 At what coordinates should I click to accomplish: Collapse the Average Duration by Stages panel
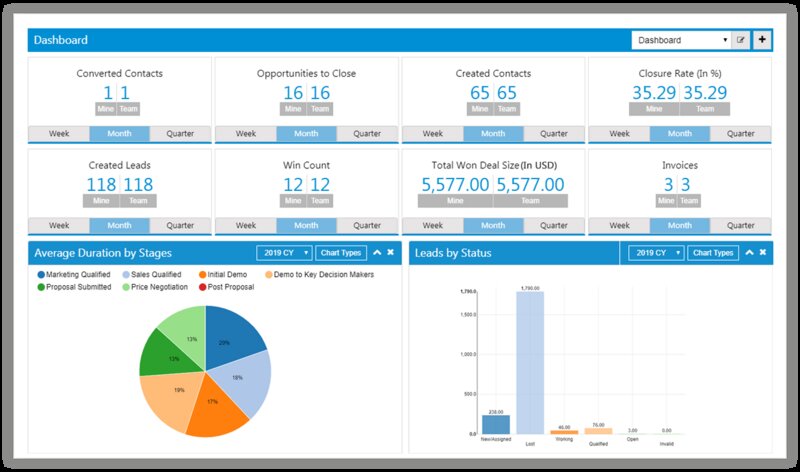tap(377, 253)
